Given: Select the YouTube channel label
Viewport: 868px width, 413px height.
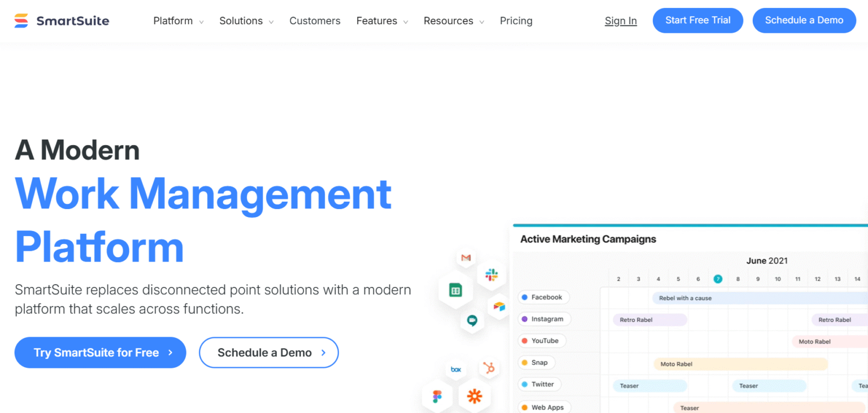Looking at the screenshot, I should (x=542, y=341).
